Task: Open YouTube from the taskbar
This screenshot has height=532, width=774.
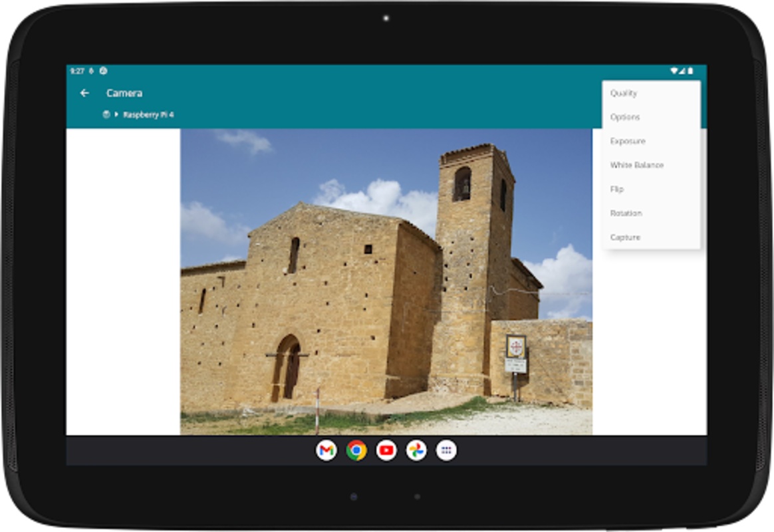Action: (x=386, y=451)
